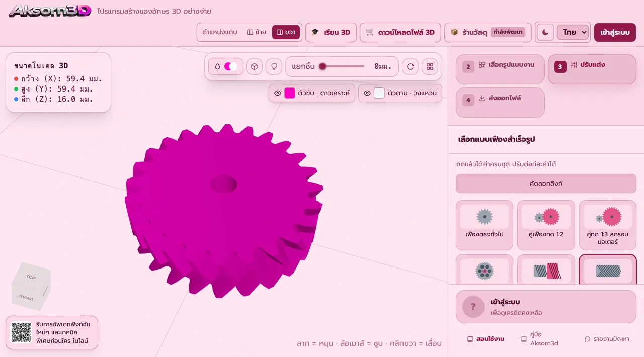Open the สอนใช้งาน tutorial link

(x=486, y=339)
